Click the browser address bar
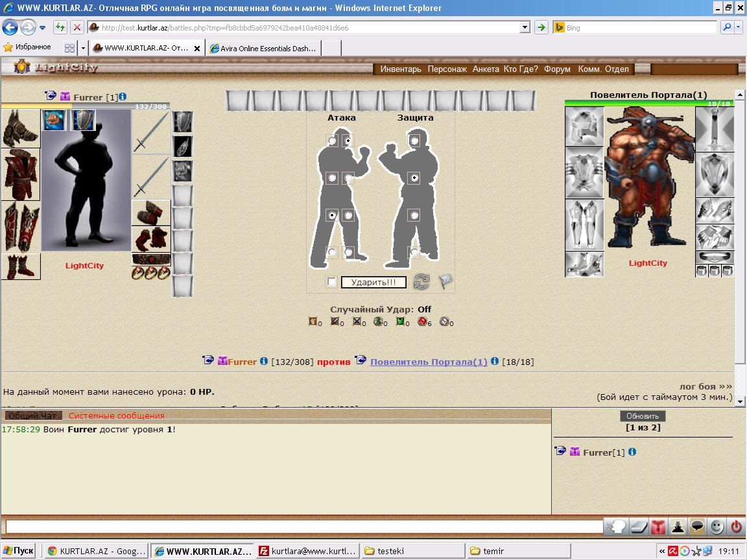This screenshot has width=747, height=560. point(304,28)
